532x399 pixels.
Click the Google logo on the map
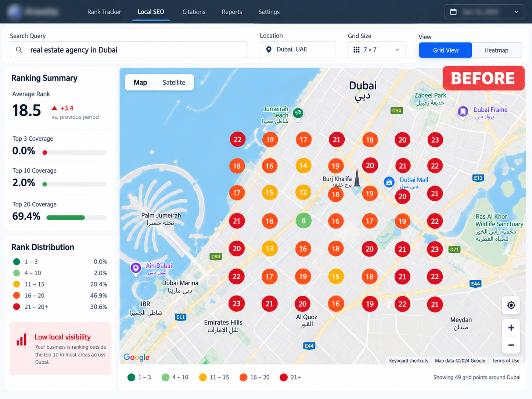(136, 357)
